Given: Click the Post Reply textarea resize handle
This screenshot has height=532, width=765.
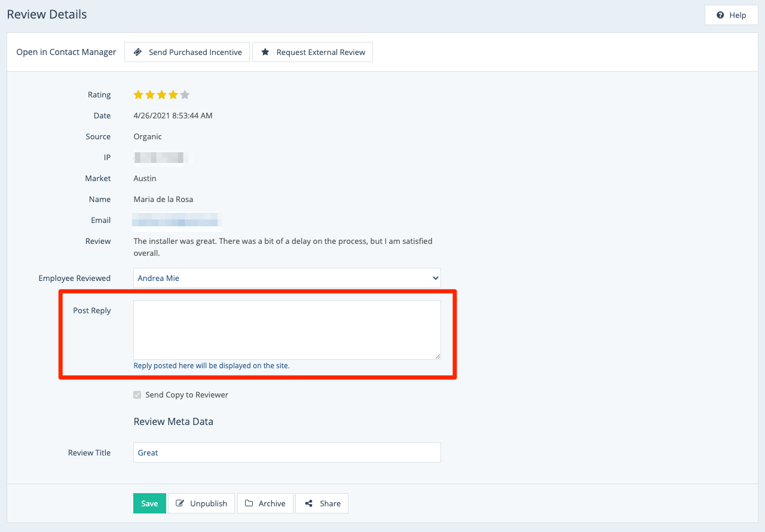Looking at the screenshot, I should click(x=437, y=356).
